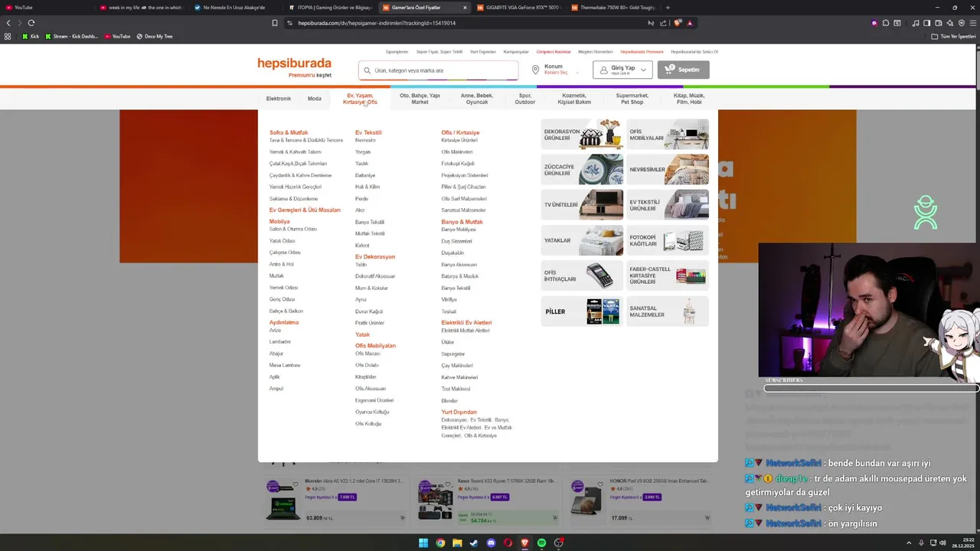Viewport: 980px width, 551px height.
Task: Open new browser tab with plus icon
Action: [x=668, y=8]
